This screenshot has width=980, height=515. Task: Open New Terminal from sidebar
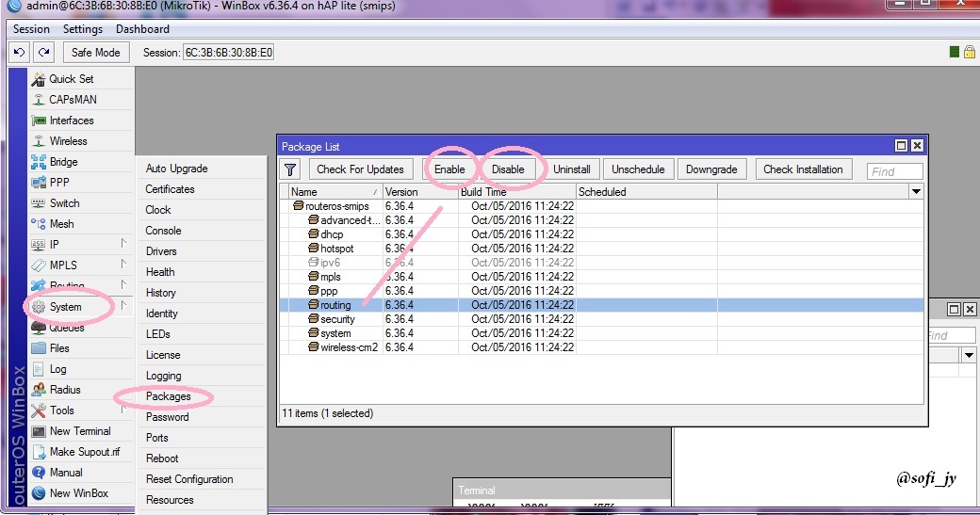(x=81, y=430)
